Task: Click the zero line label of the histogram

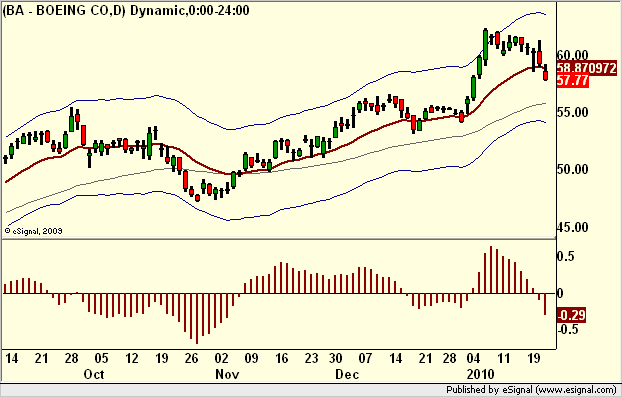Action: click(x=560, y=294)
